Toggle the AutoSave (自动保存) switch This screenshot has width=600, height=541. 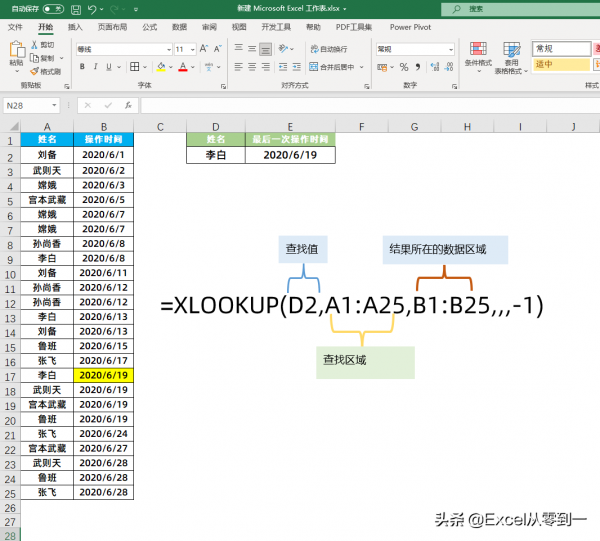52,8
